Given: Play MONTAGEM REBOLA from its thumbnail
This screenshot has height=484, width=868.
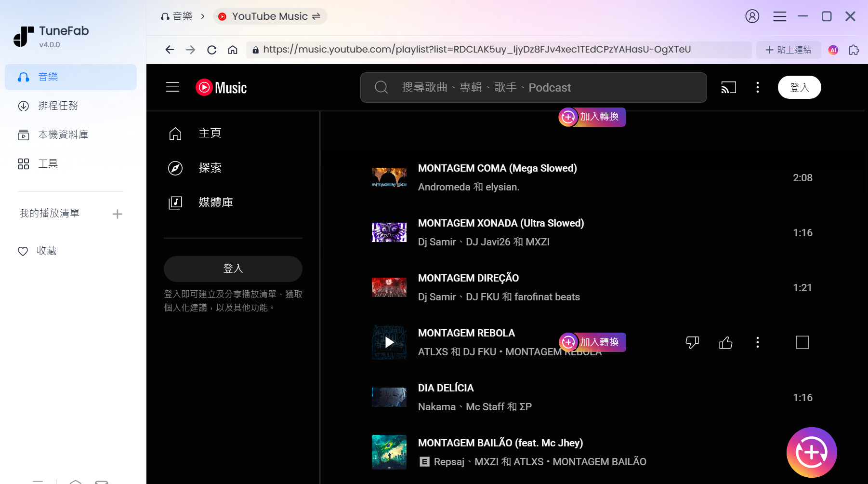Looking at the screenshot, I should (389, 342).
